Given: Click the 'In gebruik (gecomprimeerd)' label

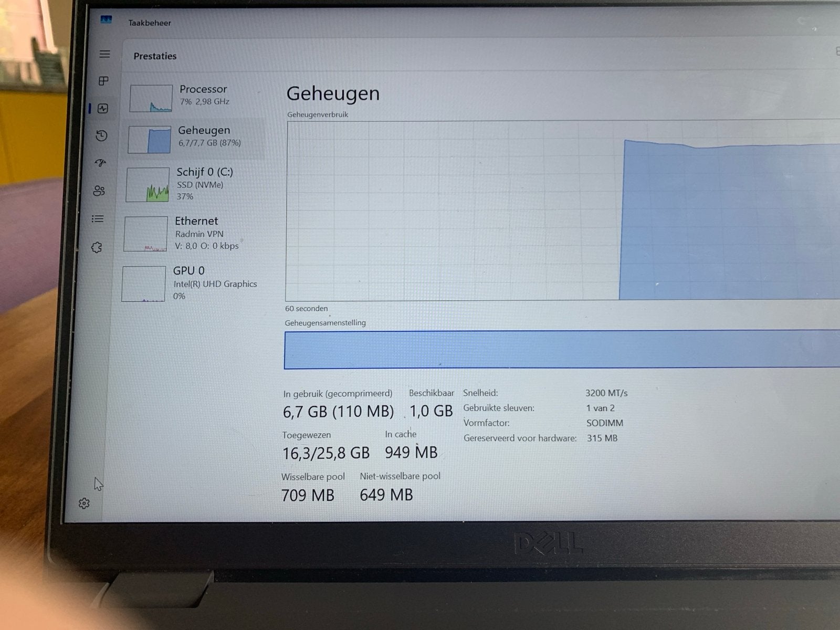Looking at the screenshot, I should point(338,393).
